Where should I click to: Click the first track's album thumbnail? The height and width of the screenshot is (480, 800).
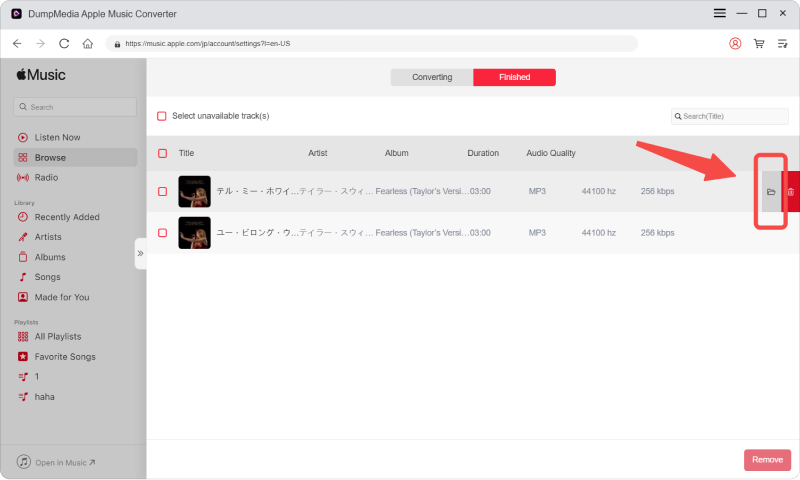click(194, 192)
